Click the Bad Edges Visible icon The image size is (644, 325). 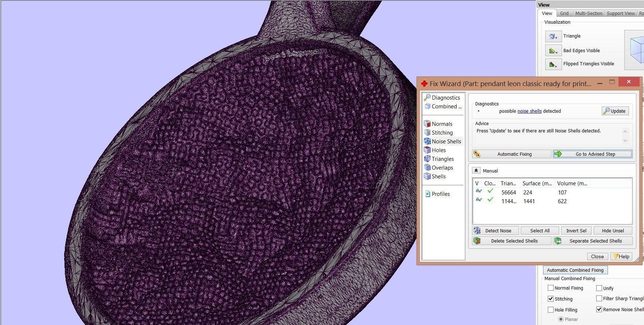coord(553,50)
